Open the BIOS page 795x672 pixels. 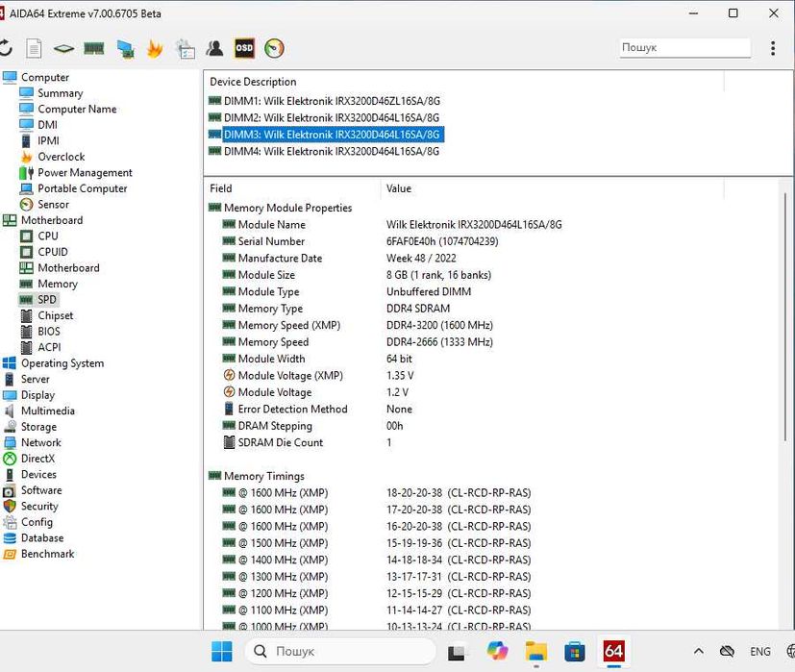click(x=49, y=331)
